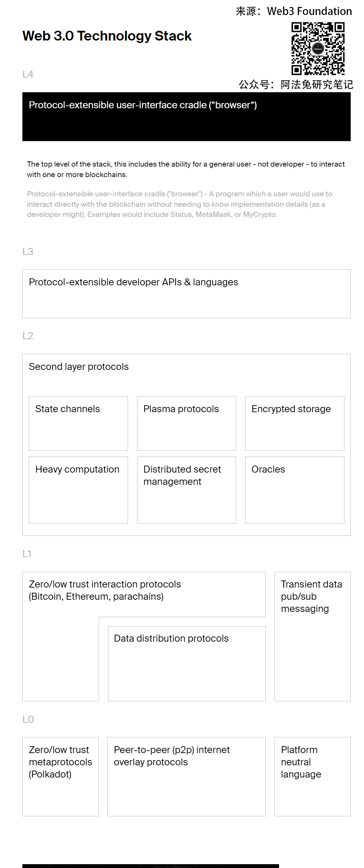Open the Data distribution protocols box
Image resolution: width=364 pixels, height=868 pixels.
pyautogui.click(x=186, y=663)
